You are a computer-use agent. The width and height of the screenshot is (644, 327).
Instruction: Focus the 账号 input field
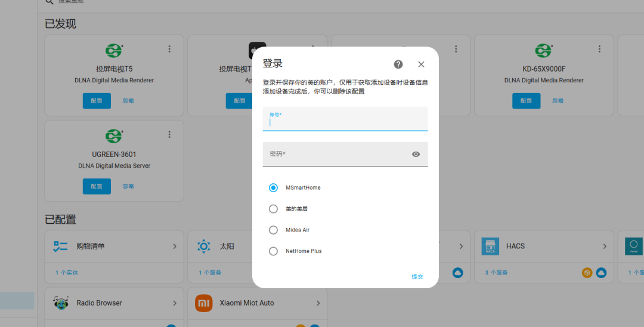(x=345, y=119)
